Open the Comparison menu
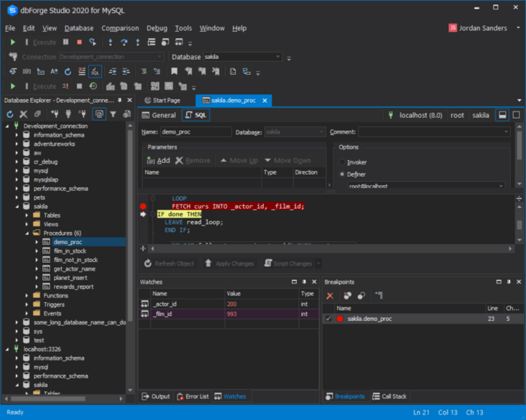Screen dimensions: 526x420 pos(120,28)
